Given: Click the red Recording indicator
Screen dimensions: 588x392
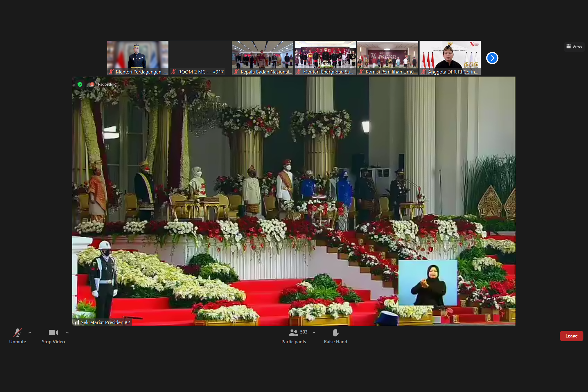Looking at the screenshot, I should [x=92, y=84].
